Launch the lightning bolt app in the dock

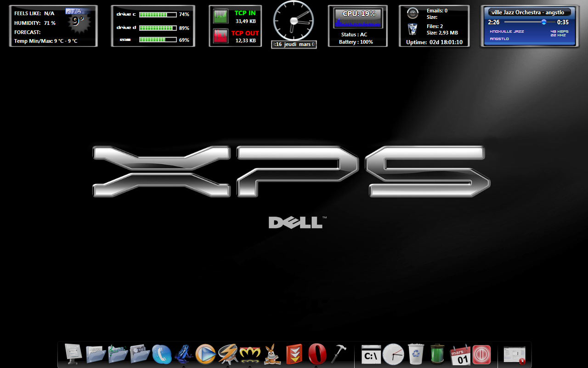[x=228, y=355]
